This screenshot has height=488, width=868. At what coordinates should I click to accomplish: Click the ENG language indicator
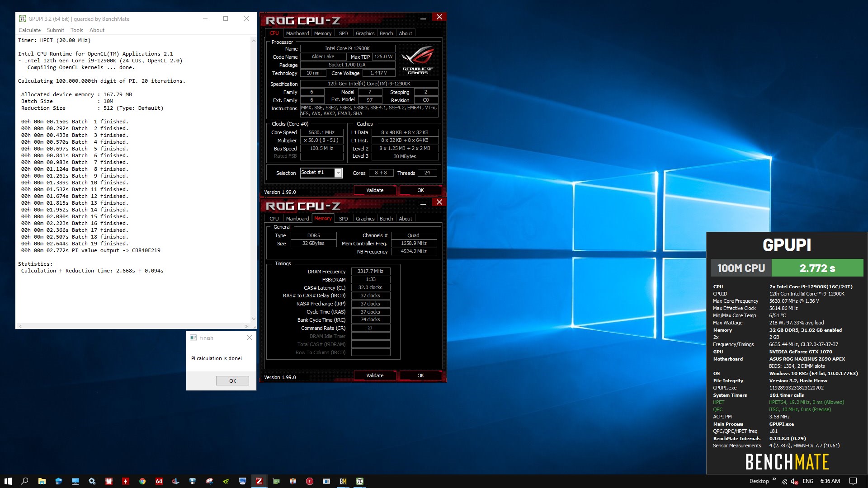coord(808,481)
